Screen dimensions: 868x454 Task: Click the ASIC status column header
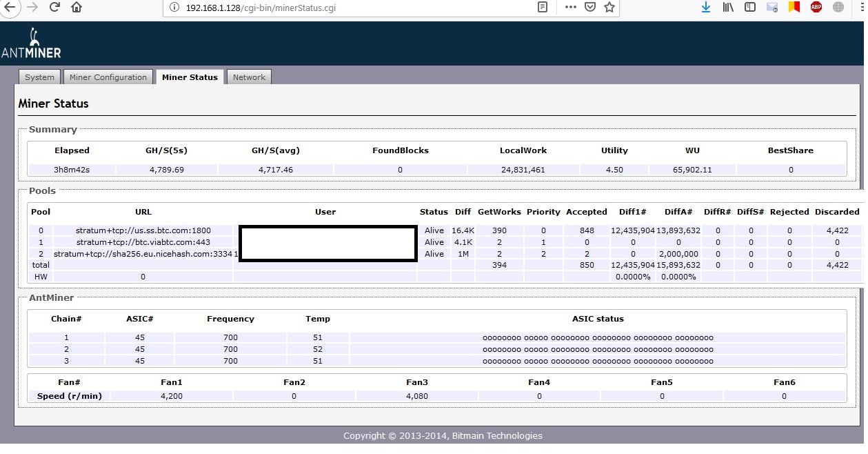pyautogui.click(x=598, y=319)
